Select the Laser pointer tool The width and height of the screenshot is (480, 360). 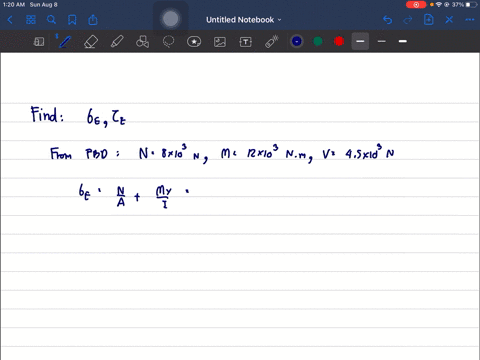point(271,42)
